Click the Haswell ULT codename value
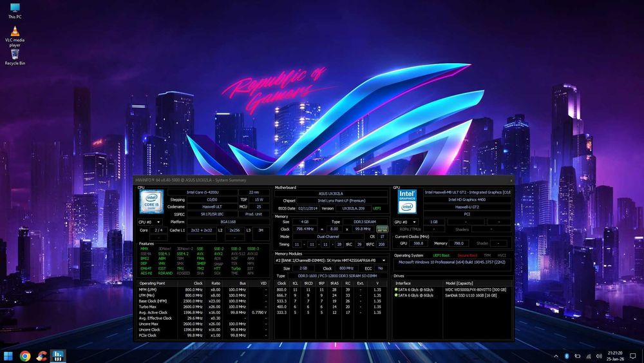This screenshot has width=644, height=363. [x=212, y=207]
